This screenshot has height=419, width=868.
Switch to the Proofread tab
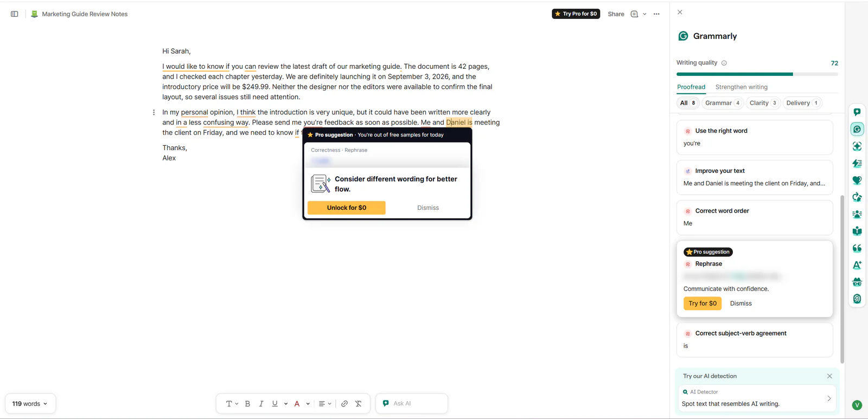point(691,87)
